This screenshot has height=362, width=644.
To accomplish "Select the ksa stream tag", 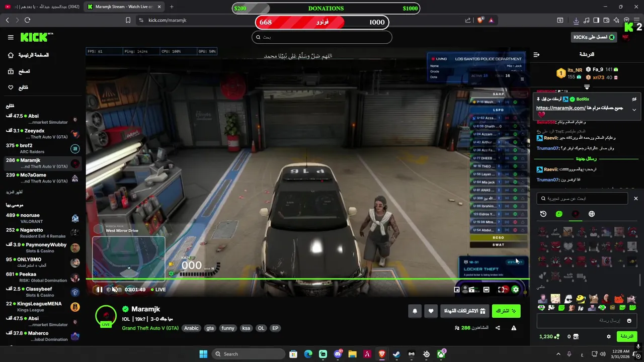I will click(x=246, y=328).
